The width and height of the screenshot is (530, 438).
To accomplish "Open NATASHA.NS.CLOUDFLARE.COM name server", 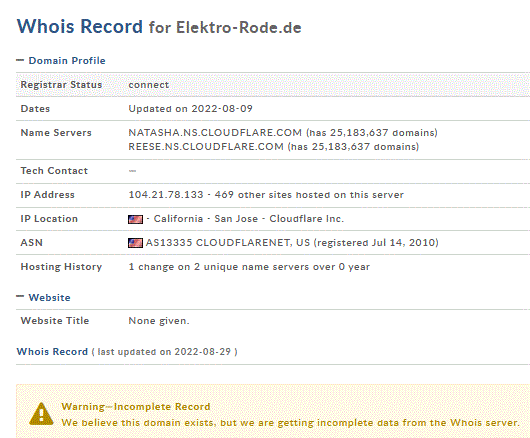I will pyautogui.click(x=215, y=132).
